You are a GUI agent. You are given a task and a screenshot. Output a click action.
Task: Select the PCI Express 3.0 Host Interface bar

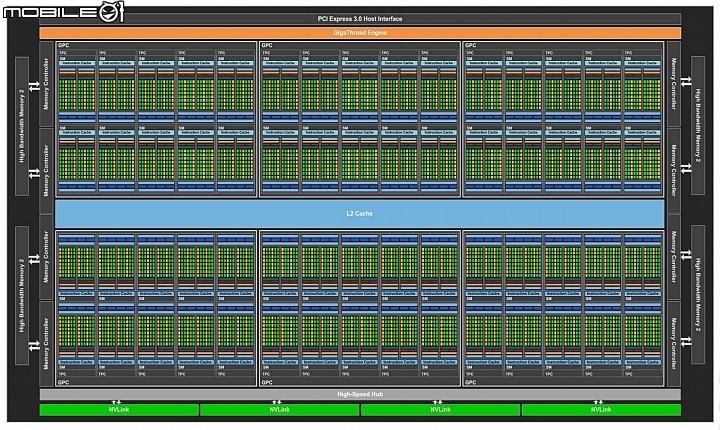[x=360, y=19]
